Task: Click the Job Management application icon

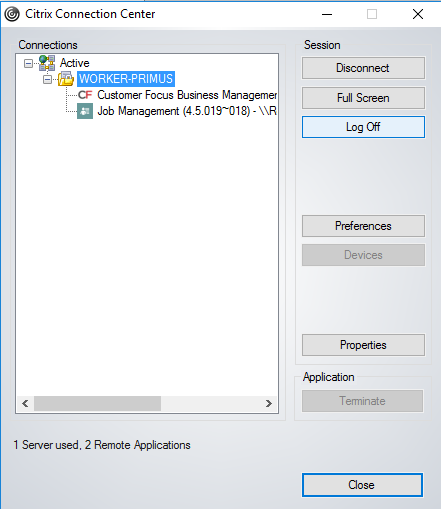Action: point(85,111)
